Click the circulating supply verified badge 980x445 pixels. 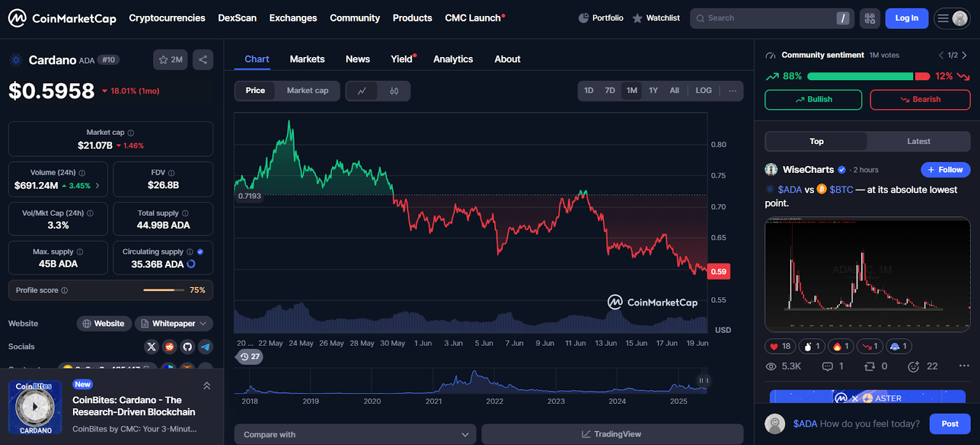pyautogui.click(x=200, y=252)
